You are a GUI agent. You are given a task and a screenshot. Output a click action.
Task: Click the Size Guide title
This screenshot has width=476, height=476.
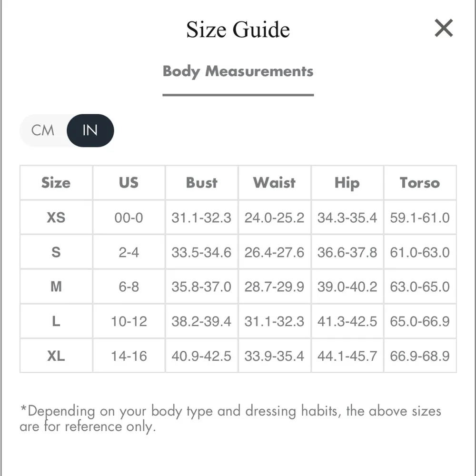[x=238, y=30]
